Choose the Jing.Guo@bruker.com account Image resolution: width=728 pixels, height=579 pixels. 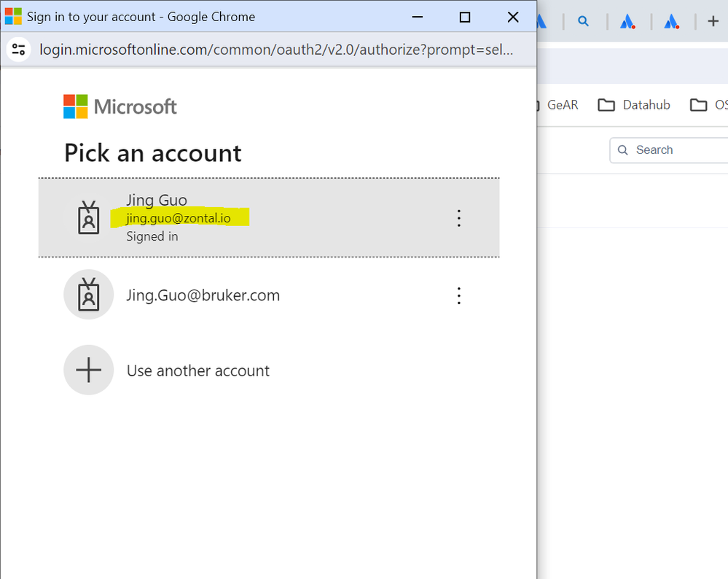click(269, 295)
